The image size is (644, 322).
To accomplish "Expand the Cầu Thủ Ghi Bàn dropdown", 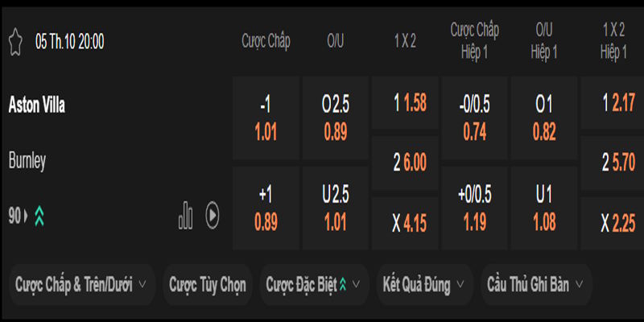I will [x=536, y=284].
